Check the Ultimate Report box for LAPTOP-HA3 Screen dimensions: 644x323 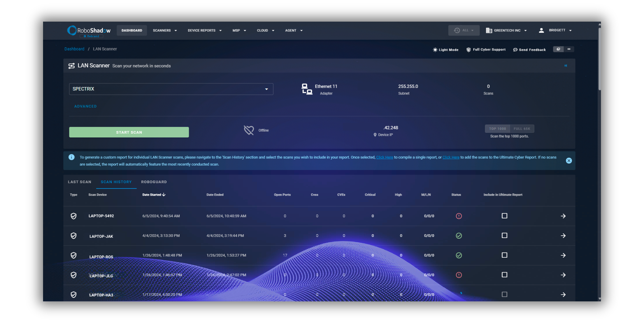point(504,294)
